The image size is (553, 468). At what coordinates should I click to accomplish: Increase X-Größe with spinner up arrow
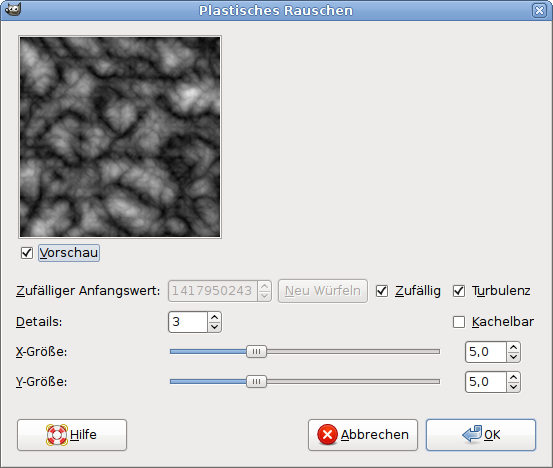click(514, 347)
